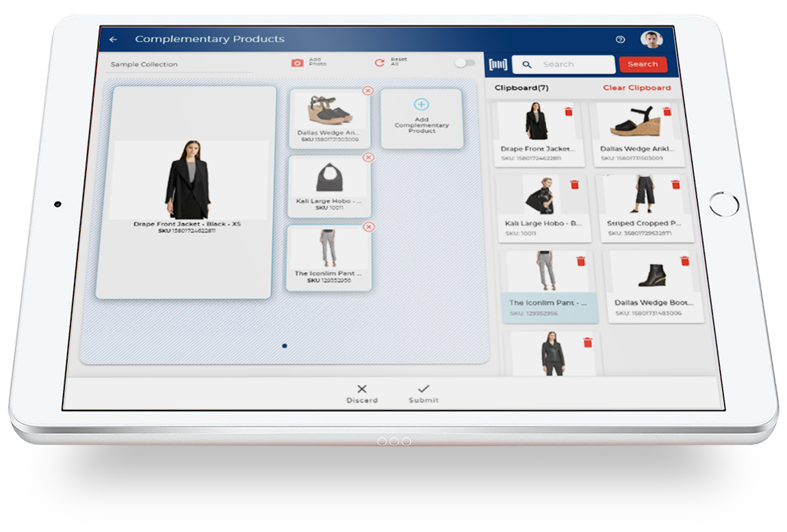Image resolution: width=787 pixels, height=532 pixels.
Task: Select Dallas Wedge Ankl... clipboard thumbnail
Action: [636, 121]
